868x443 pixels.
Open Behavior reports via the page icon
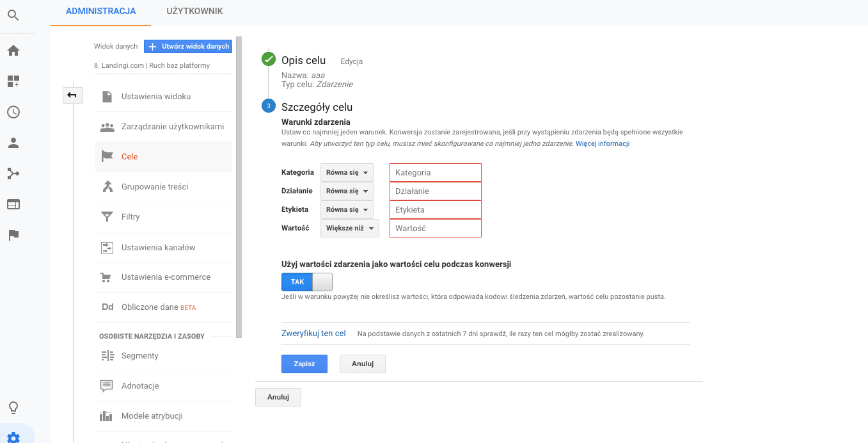[x=13, y=204]
